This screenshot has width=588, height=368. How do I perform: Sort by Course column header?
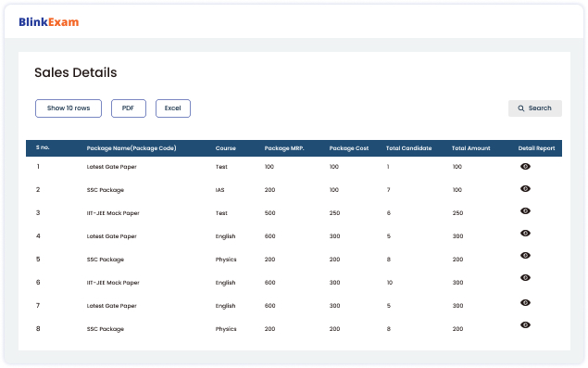pyautogui.click(x=225, y=148)
